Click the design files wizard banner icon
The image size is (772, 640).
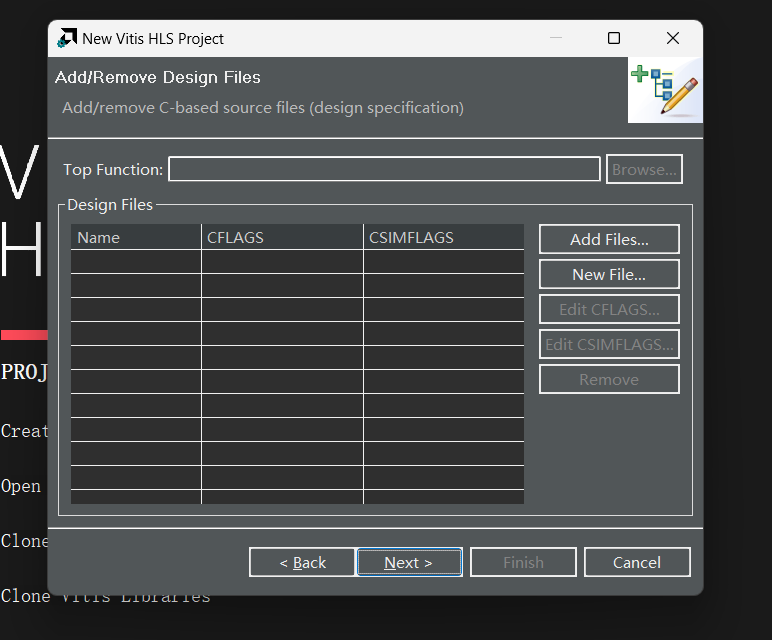665,90
